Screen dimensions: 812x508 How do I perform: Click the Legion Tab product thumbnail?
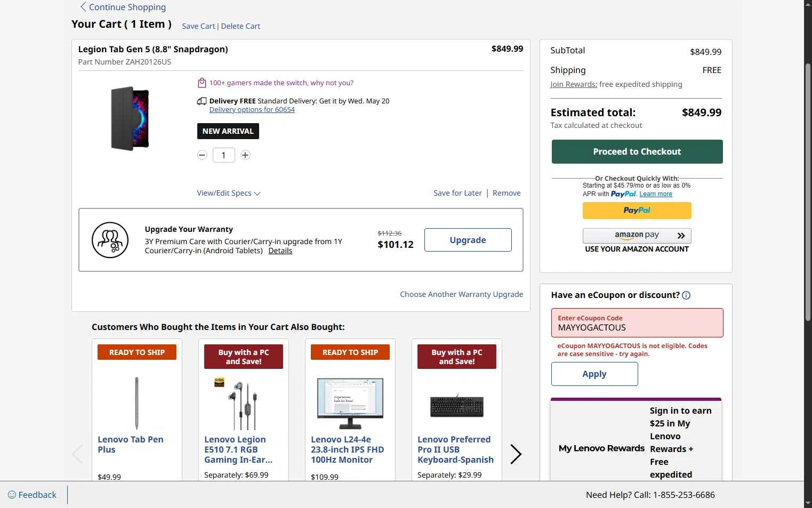(x=130, y=119)
